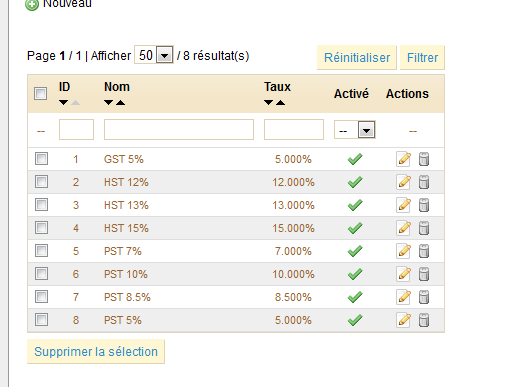
Task: Sort Taux column ascending arrow
Action: click(281, 103)
